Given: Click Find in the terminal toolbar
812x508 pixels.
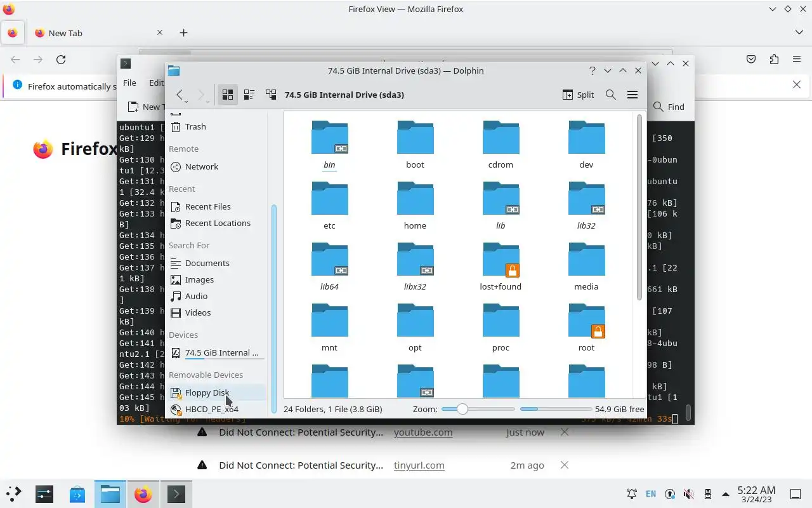Looking at the screenshot, I should click(669, 107).
